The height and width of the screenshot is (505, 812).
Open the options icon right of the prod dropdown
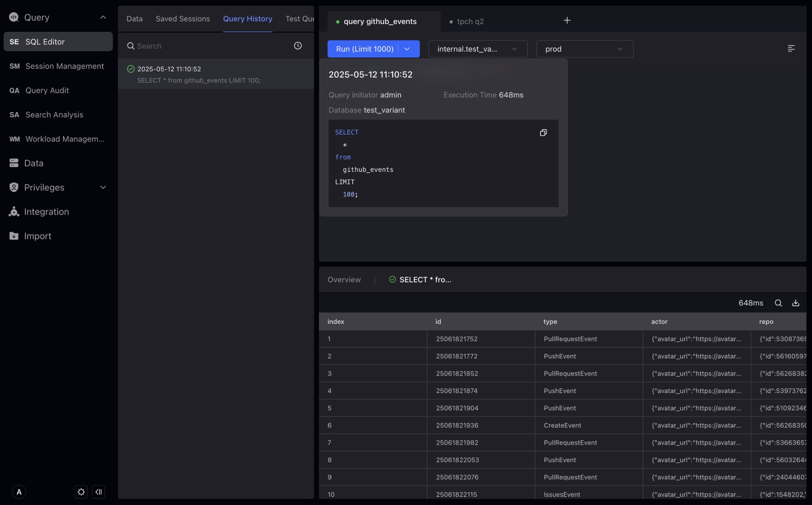tap(791, 48)
